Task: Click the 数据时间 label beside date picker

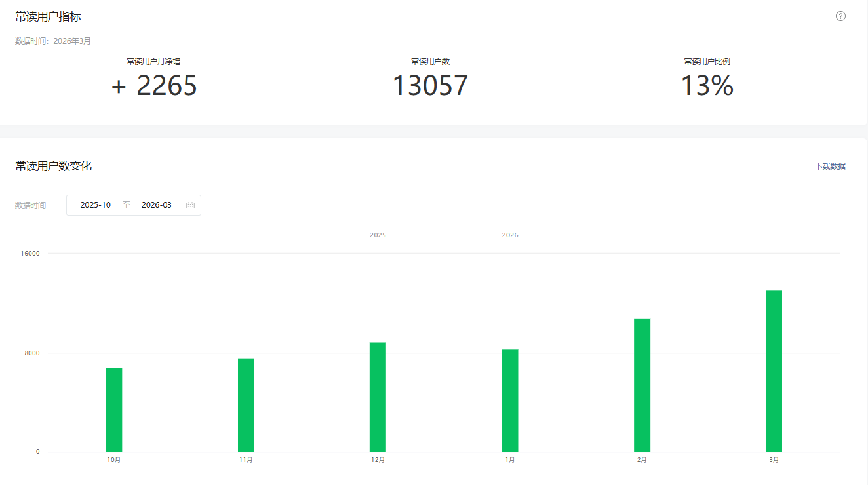Action: tap(31, 206)
